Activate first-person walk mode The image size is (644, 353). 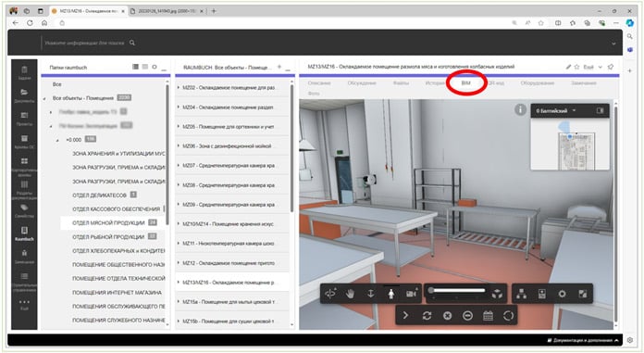tap(391, 294)
